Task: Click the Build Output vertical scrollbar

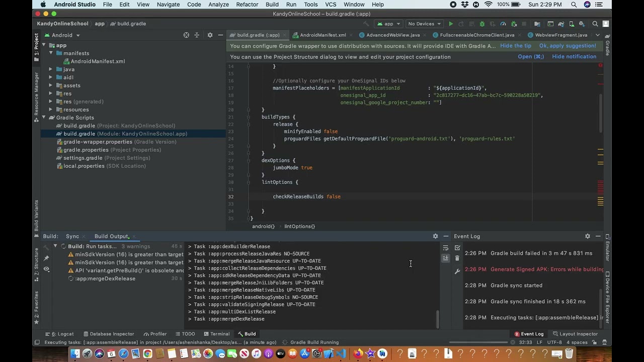Action: (438, 319)
